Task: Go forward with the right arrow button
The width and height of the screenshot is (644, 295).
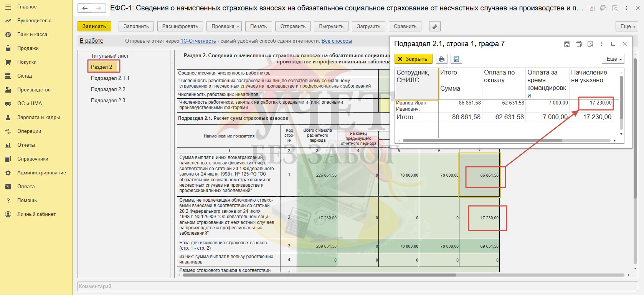Action: (99, 8)
